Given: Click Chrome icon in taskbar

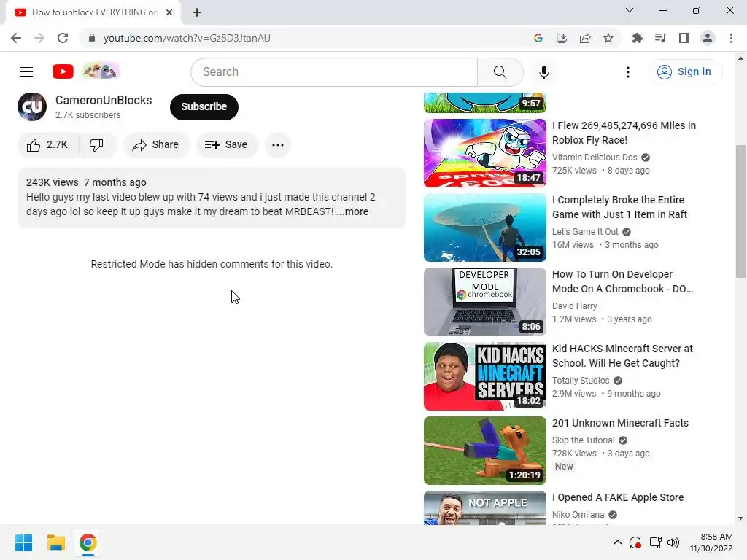Looking at the screenshot, I should tap(88, 542).
